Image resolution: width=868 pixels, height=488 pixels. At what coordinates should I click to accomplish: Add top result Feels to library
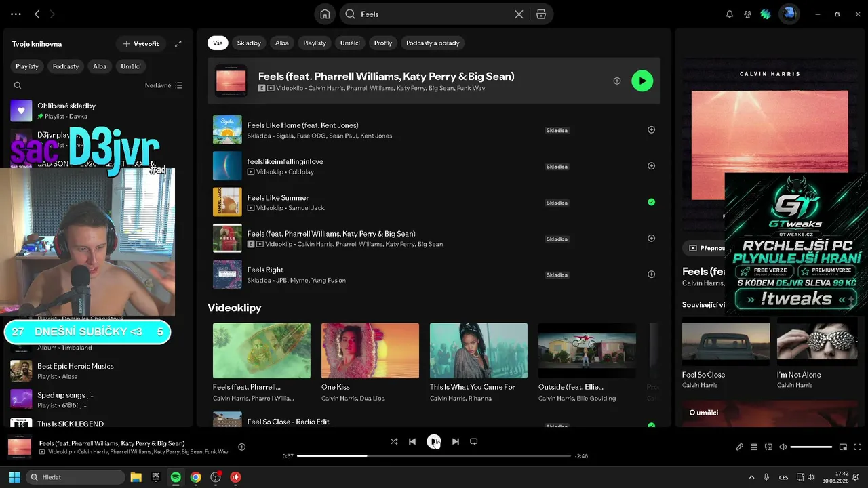(x=617, y=81)
